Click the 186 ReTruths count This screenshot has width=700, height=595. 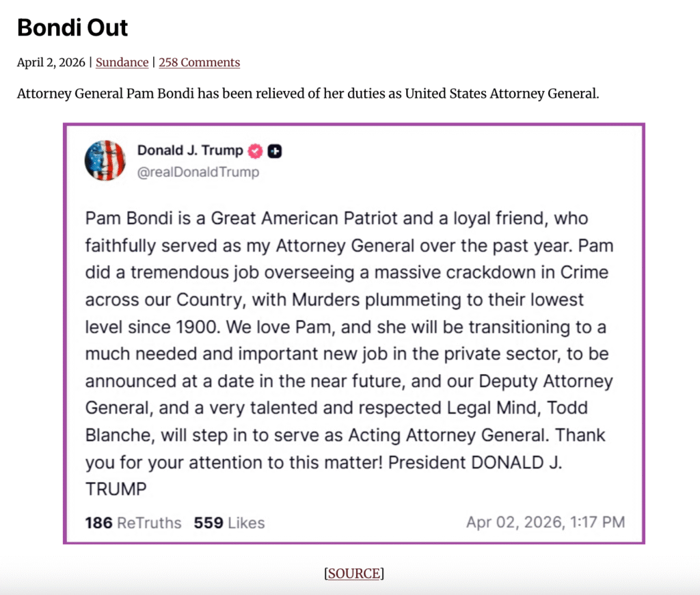[x=133, y=523]
